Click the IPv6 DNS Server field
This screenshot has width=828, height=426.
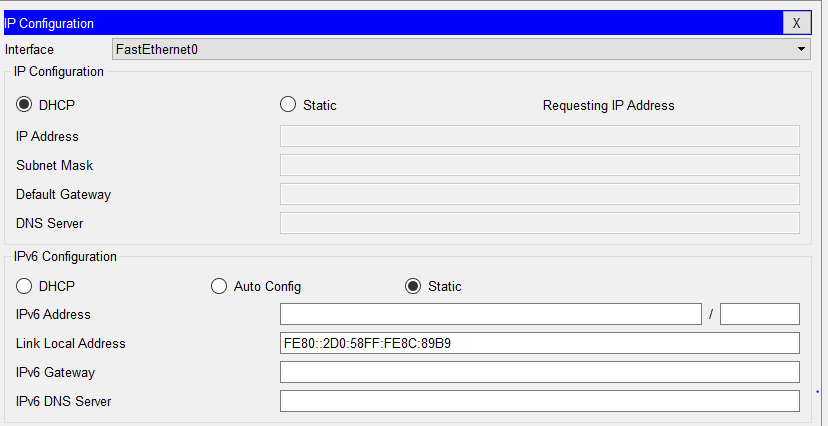coord(540,401)
